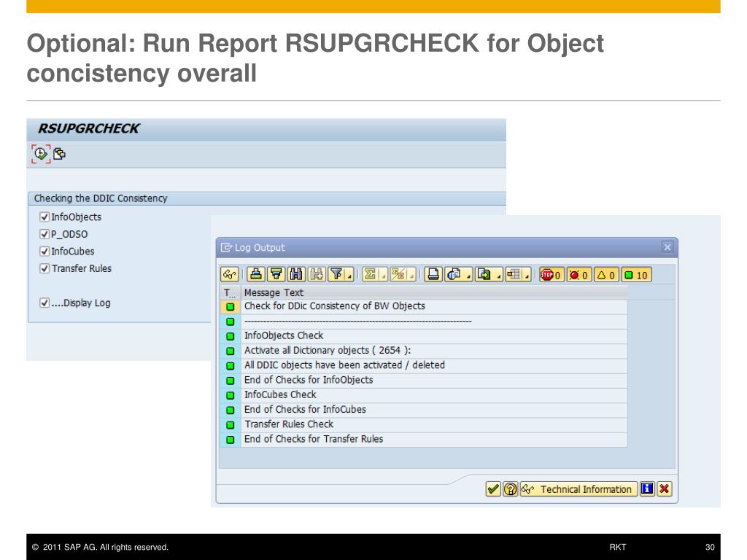Screen dimensions: 747x560
Task: Select row 'Check for DDic Consistency of BW Objects'
Action: coord(424,306)
